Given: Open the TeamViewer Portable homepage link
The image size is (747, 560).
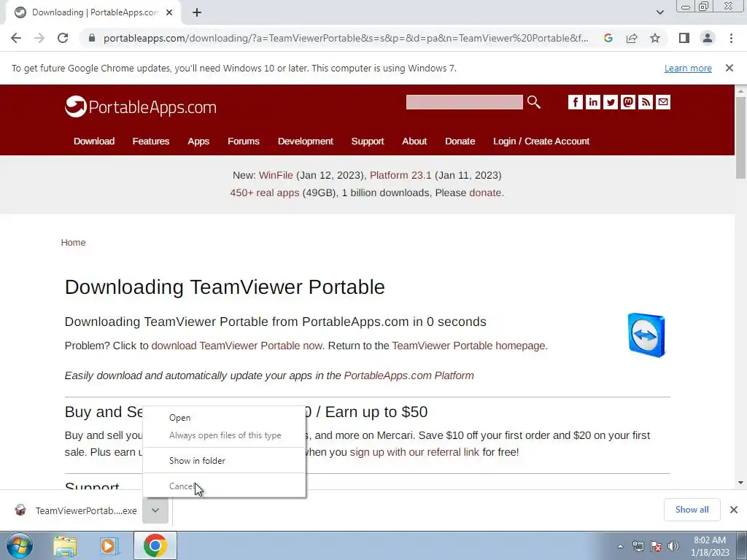Looking at the screenshot, I should [468, 346].
